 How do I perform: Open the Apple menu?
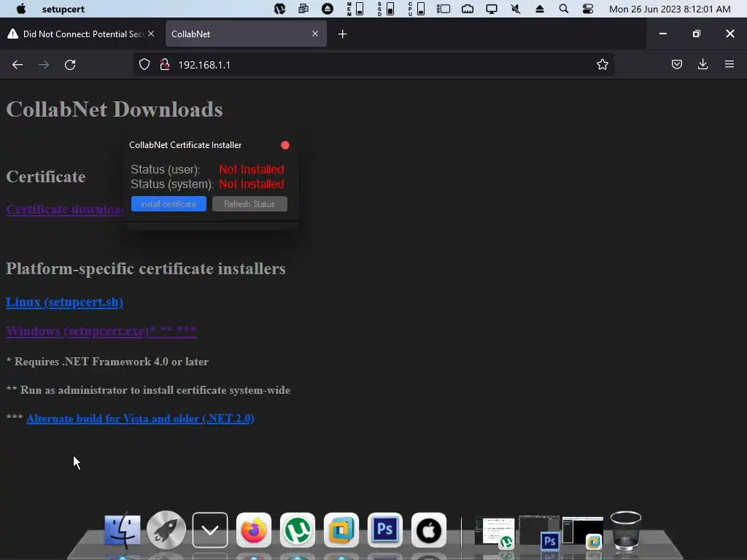coord(21,9)
